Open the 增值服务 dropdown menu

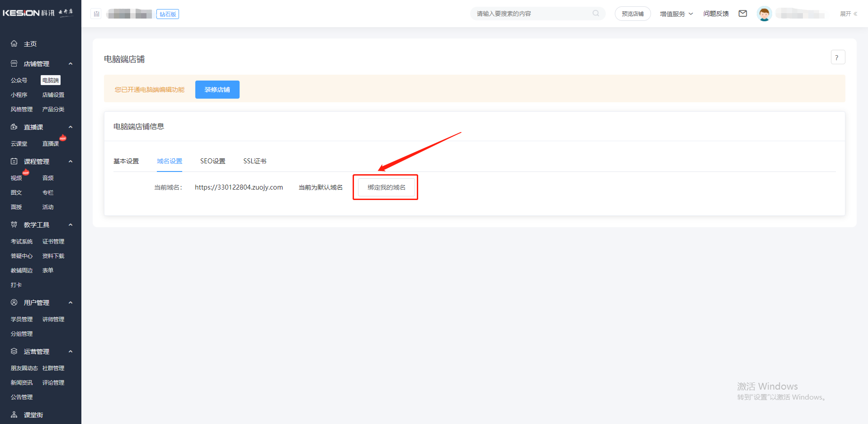click(x=676, y=14)
